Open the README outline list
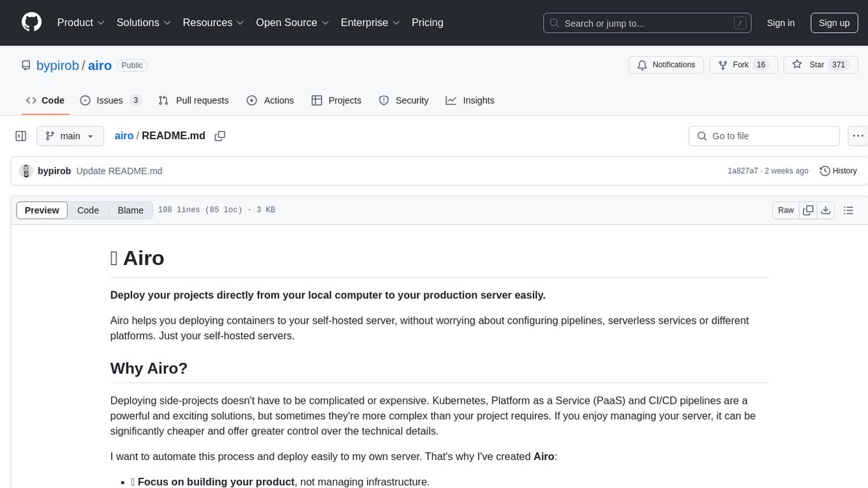 coord(848,210)
